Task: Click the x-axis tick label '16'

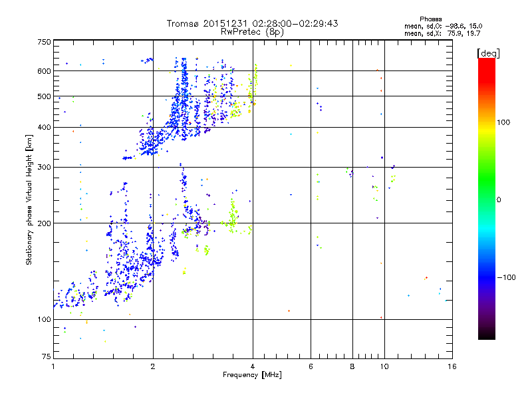Action: click(452, 366)
